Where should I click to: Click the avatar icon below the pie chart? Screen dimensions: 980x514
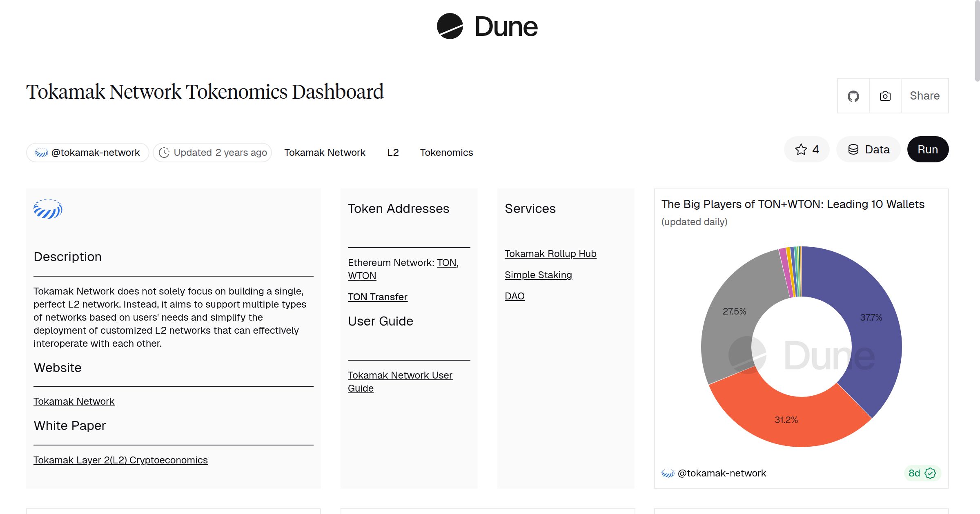667,473
